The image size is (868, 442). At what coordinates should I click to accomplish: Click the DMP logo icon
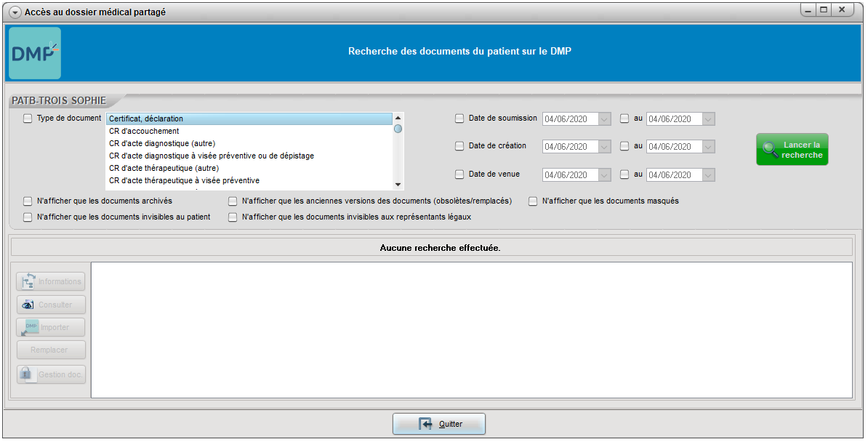tap(35, 53)
